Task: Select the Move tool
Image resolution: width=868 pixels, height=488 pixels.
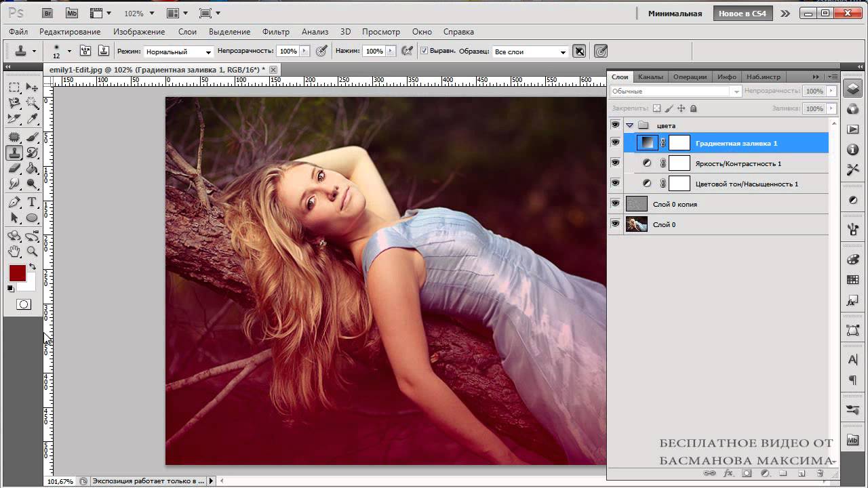Action: 32,87
